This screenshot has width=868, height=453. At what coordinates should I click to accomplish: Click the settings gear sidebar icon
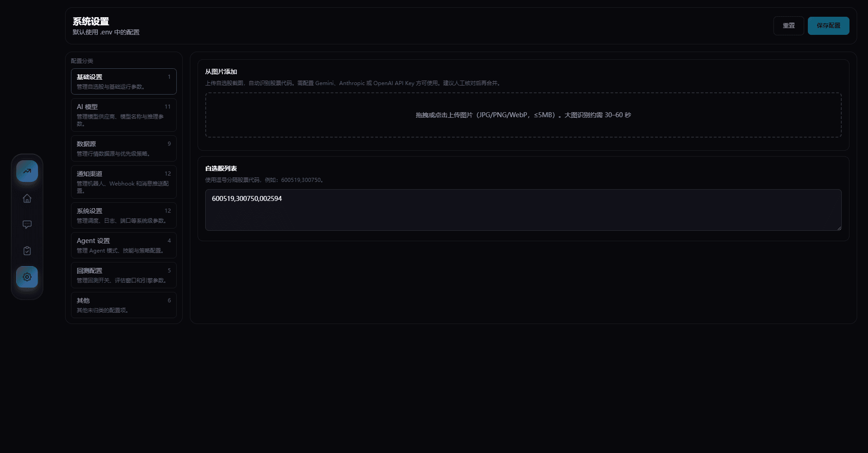27,277
